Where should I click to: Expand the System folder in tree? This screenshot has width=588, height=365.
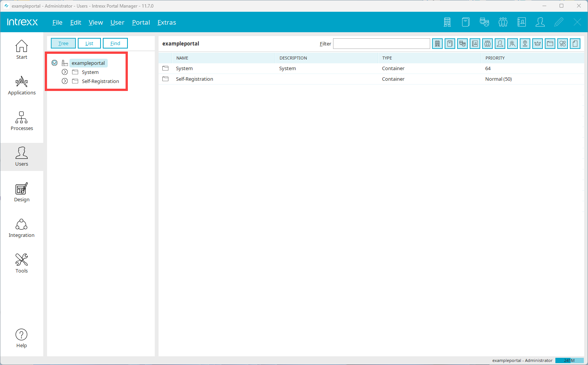click(x=65, y=72)
